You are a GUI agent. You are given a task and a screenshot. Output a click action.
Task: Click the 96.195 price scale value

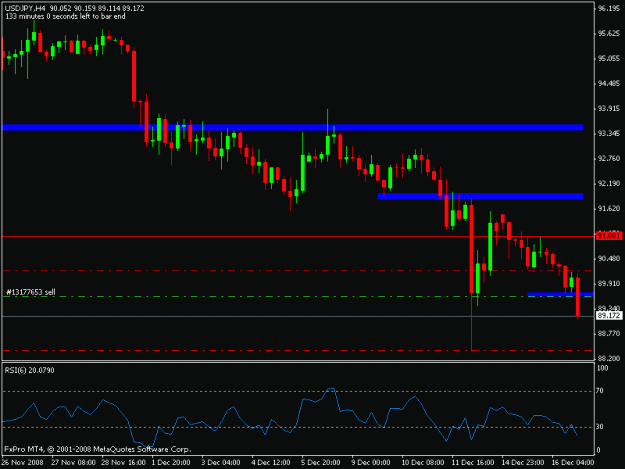(x=609, y=8)
